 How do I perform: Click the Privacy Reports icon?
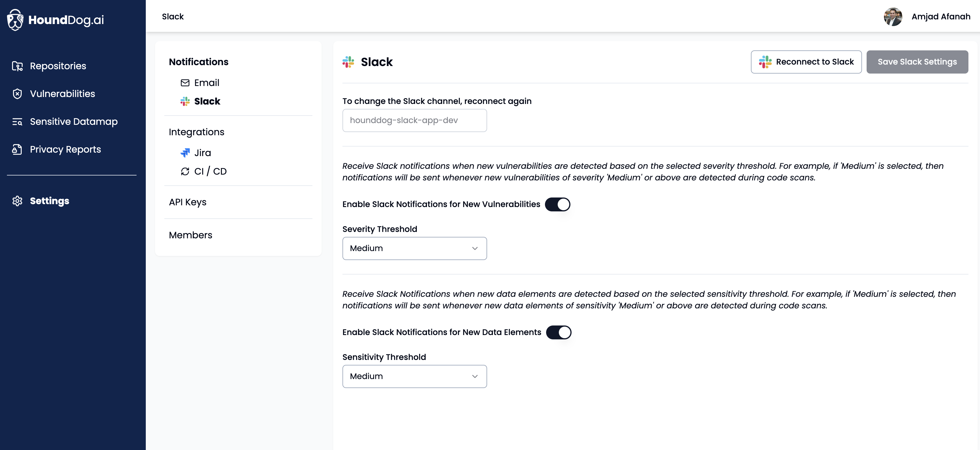[x=17, y=150]
